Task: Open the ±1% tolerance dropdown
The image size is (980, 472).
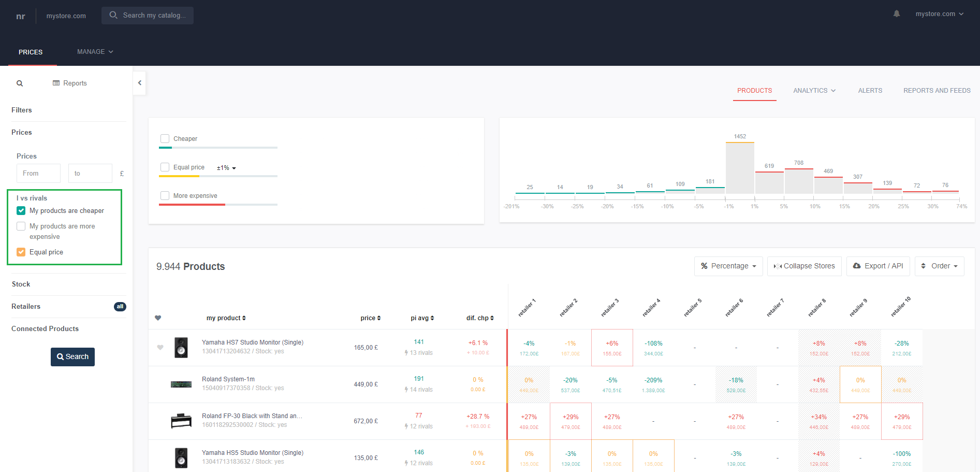Action: (226, 168)
